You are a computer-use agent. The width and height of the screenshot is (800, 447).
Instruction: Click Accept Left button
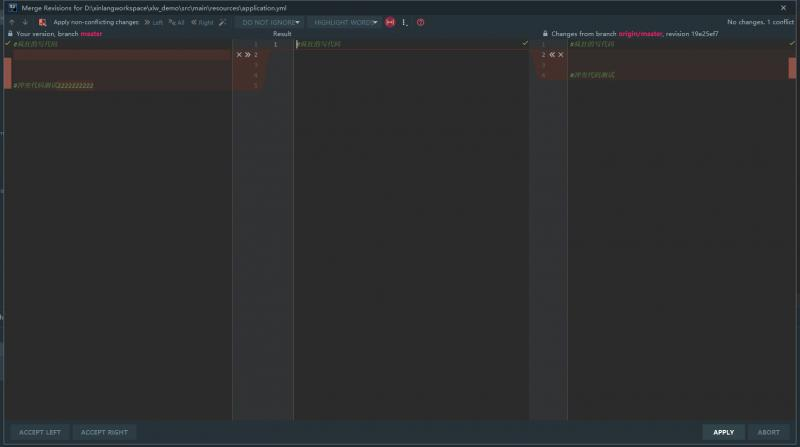click(40, 432)
